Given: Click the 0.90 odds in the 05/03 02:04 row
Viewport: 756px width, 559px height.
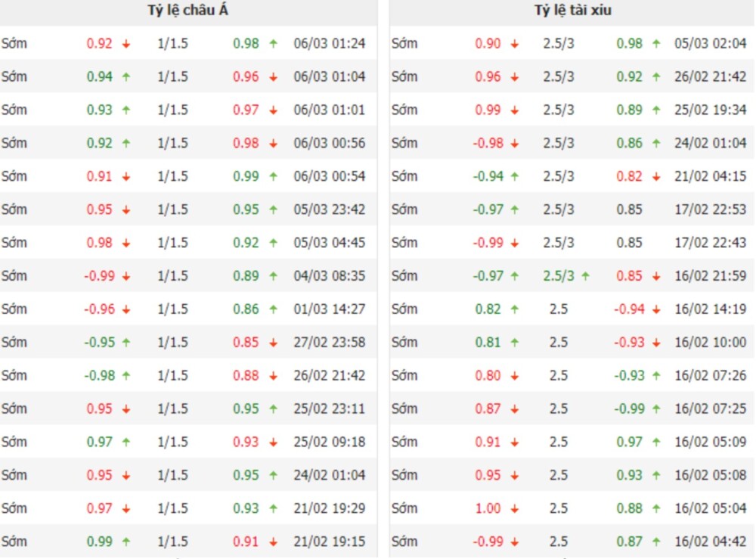Looking at the screenshot, I should click(488, 44).
